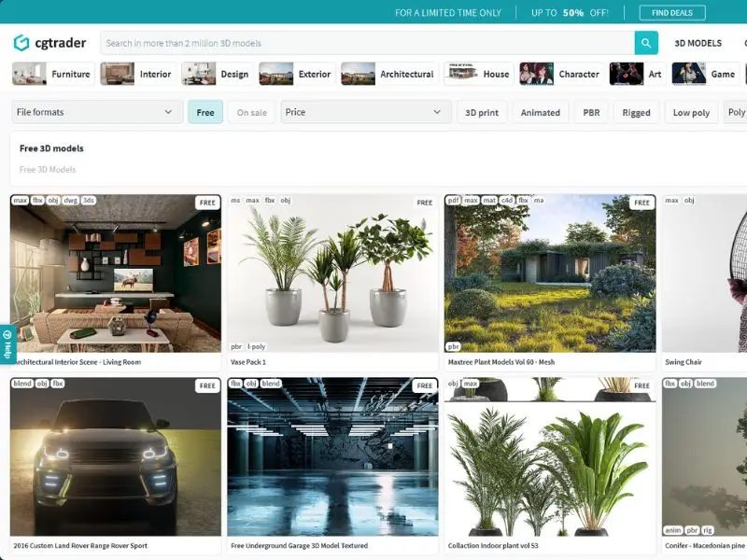
Task: Enable the Rigged filter
Action: coord(636,112)
